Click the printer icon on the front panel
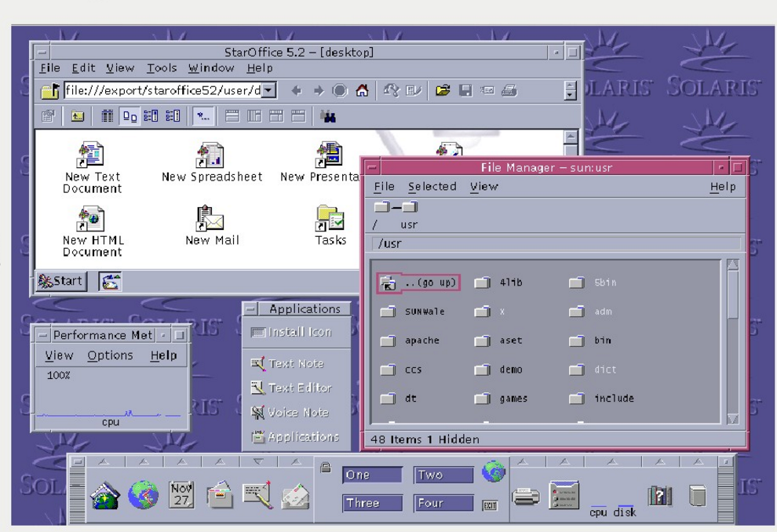777x532 pixels. [x=526, y=496]
